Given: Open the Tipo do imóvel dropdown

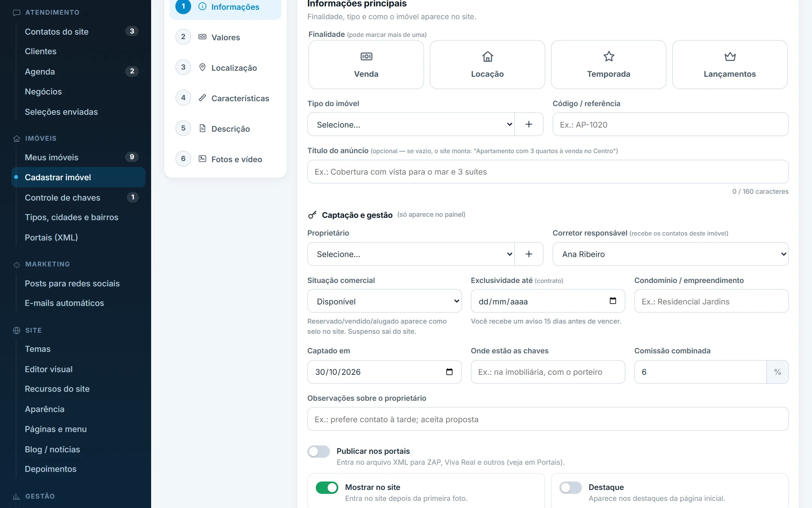Looking at the screenshot, I should (411, 125).
